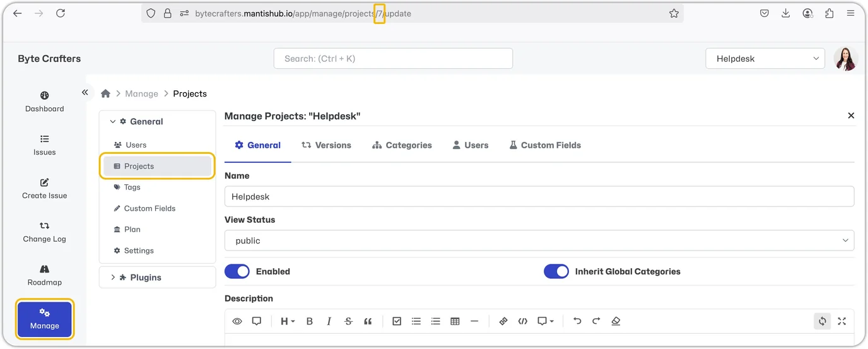Click the browser back arrow
Viewport: 868px width, 349px height.
point(17,13)
